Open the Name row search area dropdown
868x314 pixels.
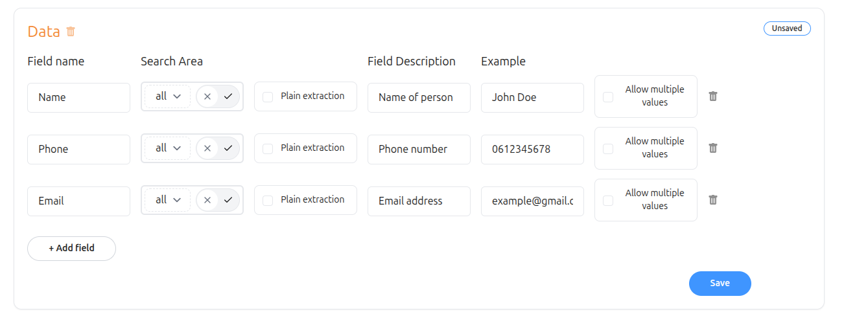(167, 96)
